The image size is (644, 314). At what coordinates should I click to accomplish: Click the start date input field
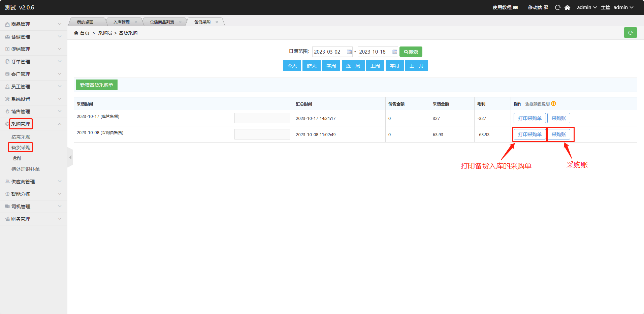(328, 52)
